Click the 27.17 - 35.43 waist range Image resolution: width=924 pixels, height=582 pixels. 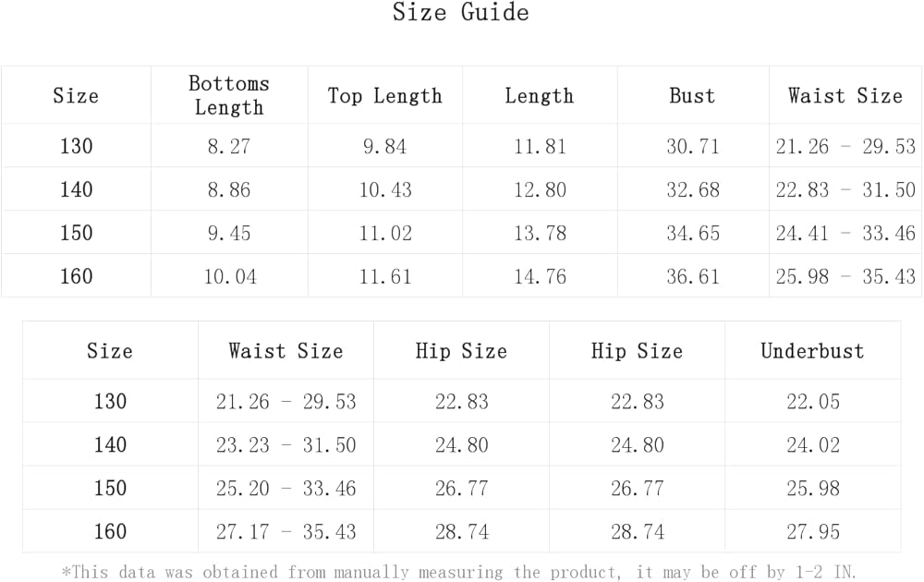click(286, 532)
